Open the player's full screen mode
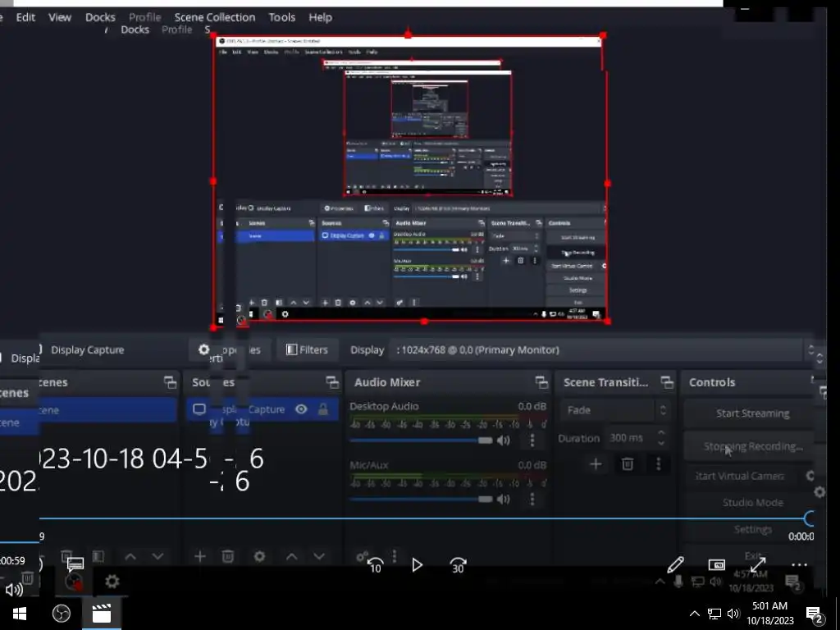The height and width of the screenshot is (630, 840). coord(757,564)
